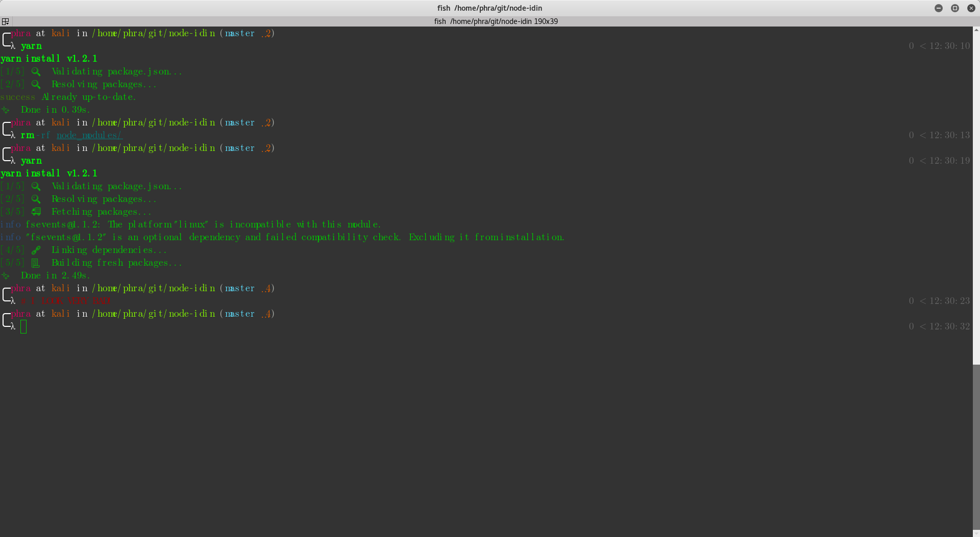Viewport: 980px width, 537px height.
Task: Click the text 'success Already up-to-date.'
Action: [x=68, y=97]
